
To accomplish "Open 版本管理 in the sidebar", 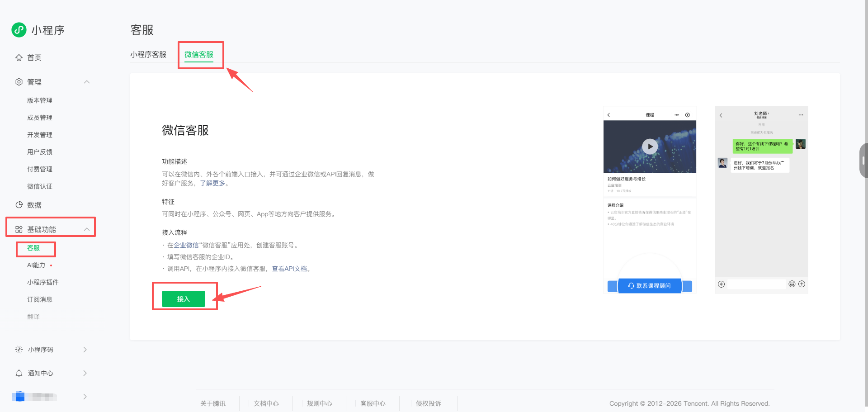I will (x=40, y=100).
